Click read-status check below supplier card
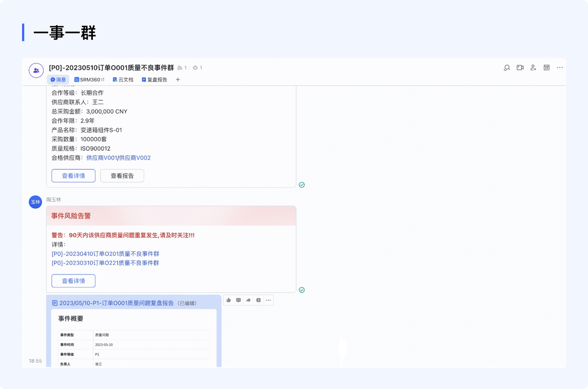This screenshot has height=389, width=588. click(302, 185)
